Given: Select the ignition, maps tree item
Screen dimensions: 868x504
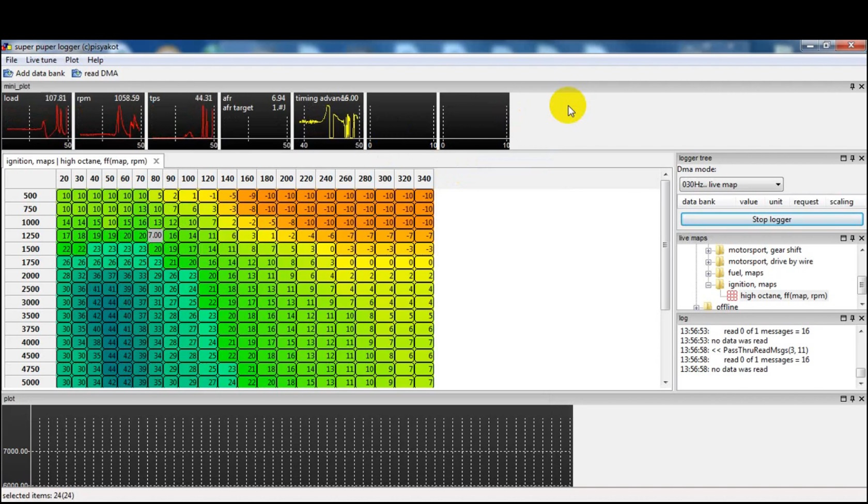Looking at the screenshot, I should [752, 285].
